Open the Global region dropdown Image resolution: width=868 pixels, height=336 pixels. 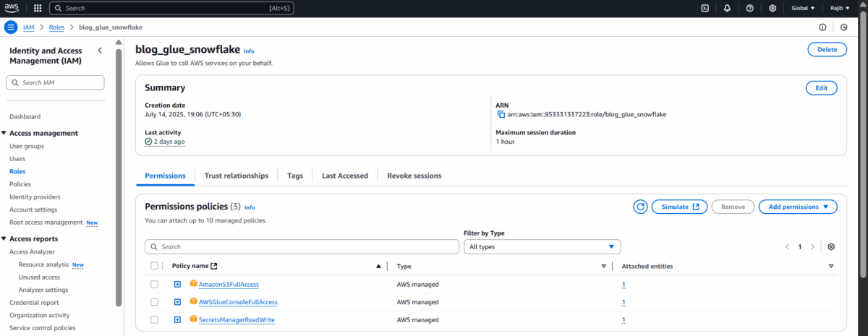[803, 8]
